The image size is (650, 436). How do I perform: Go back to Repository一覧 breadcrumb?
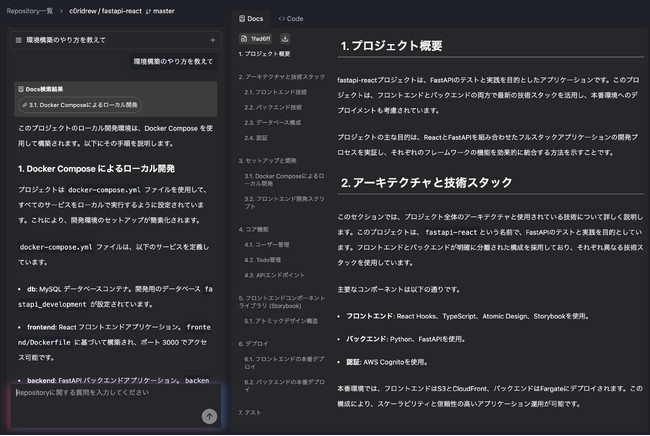[29, 11]
